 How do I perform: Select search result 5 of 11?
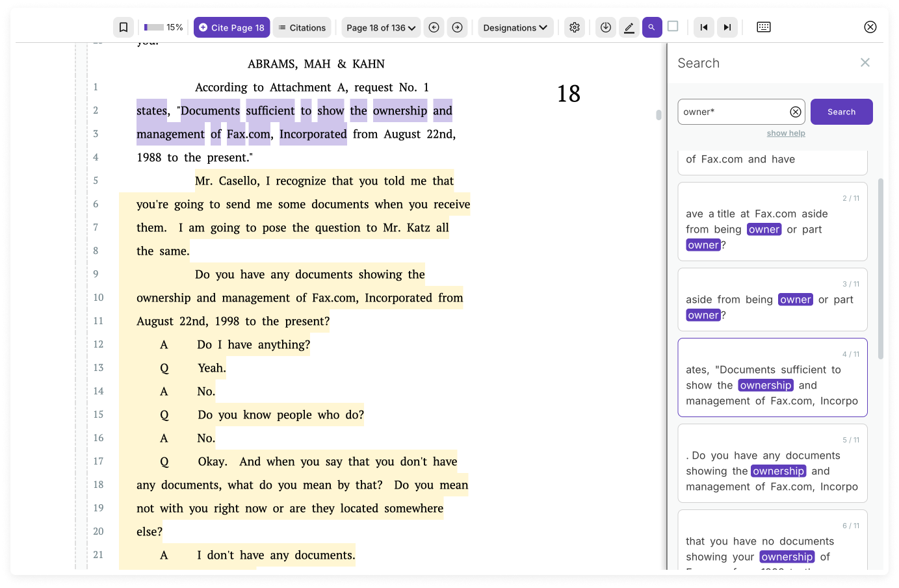[x=772, y=463]
